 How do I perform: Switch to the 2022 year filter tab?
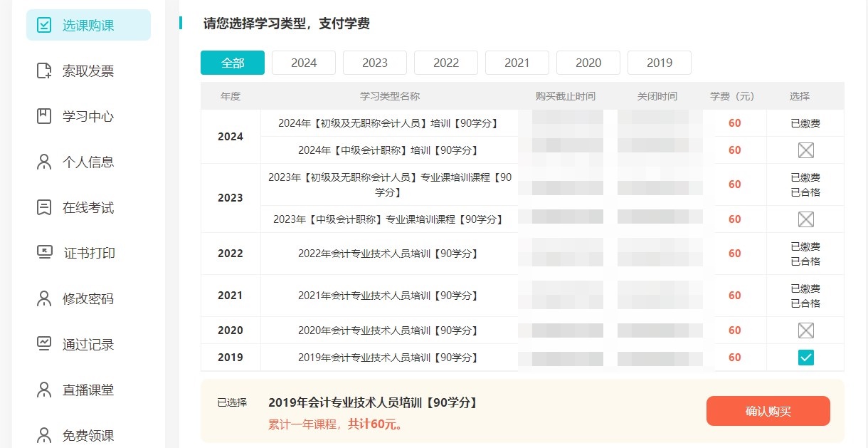point(445,63)
